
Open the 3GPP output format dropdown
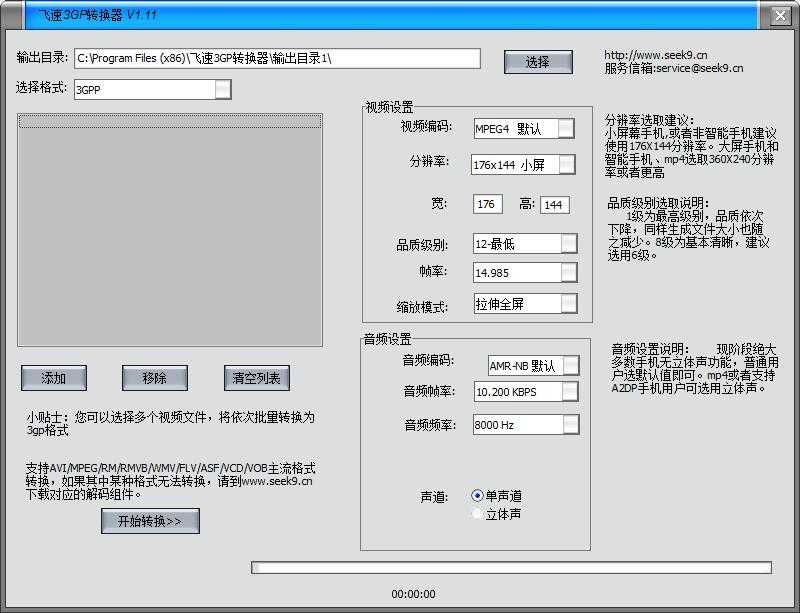click(223, 89)
